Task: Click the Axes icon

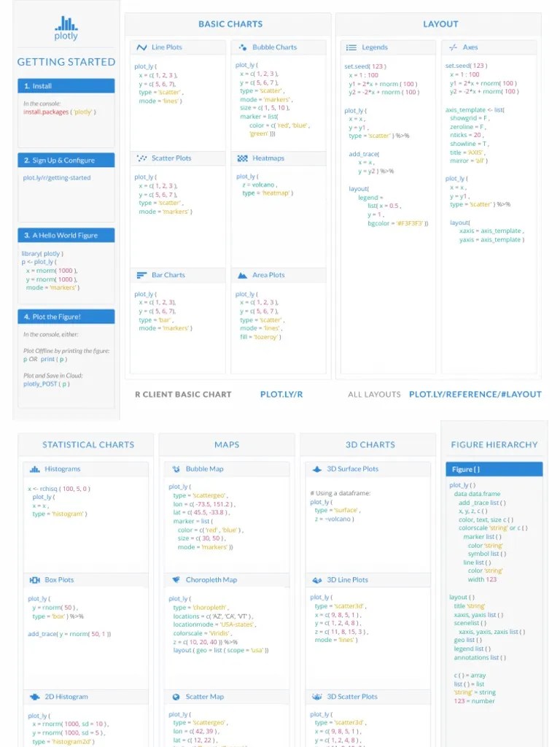Action: tap(453, 47)
